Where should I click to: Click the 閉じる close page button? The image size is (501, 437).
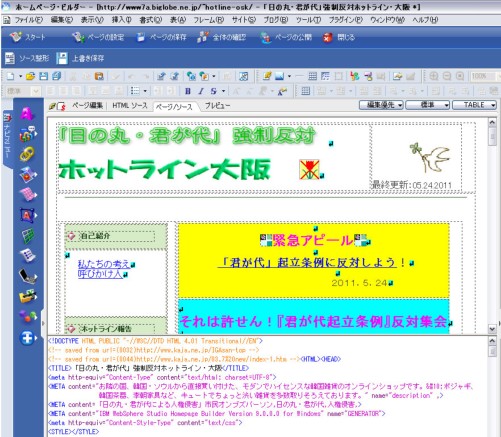pos(338,37)
